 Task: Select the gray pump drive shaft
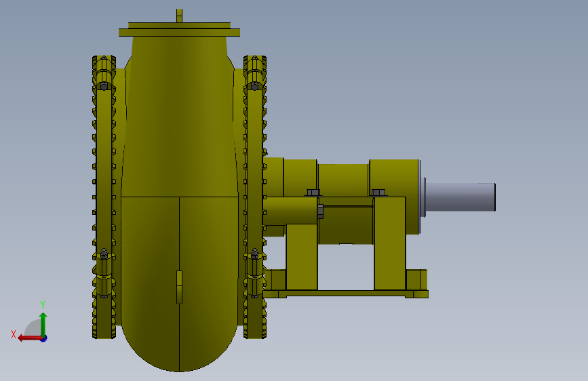pos(460,197)
